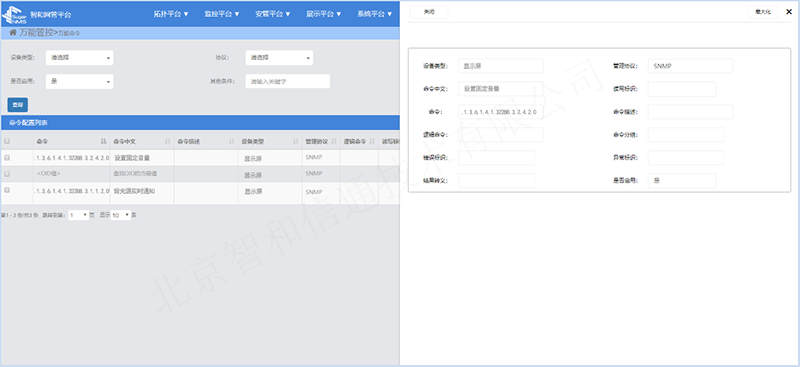Open the 是否启用 filter dropdown
Viewport: 800px width, 367px height.
(x=80, y=81)
